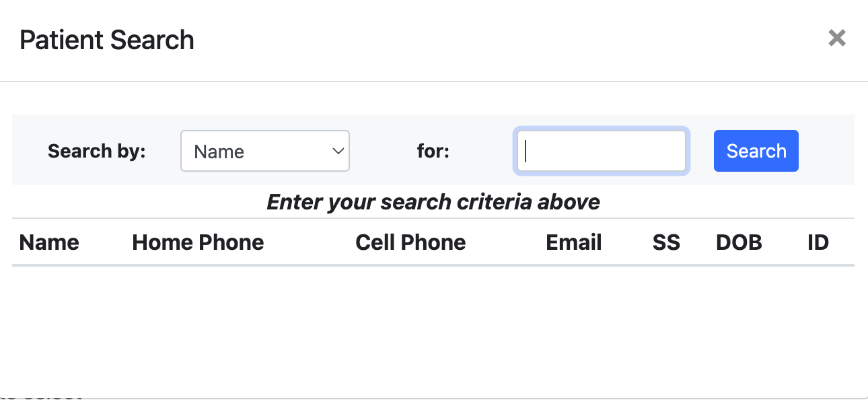Click the partially visible text below the dialog
The width and height of the screenshot is (868, 400).
(40, 396)
